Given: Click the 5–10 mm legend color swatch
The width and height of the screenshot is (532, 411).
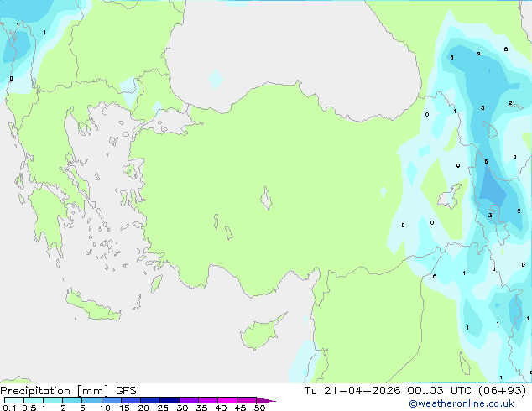Looking at the screenshot, I should click(91, 400).
